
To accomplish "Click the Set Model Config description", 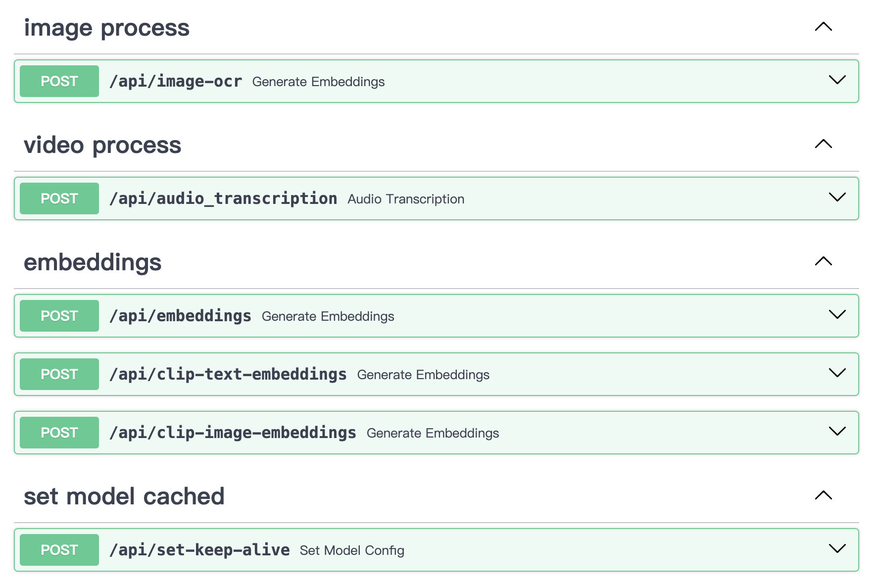I will [x=352, y=550].
